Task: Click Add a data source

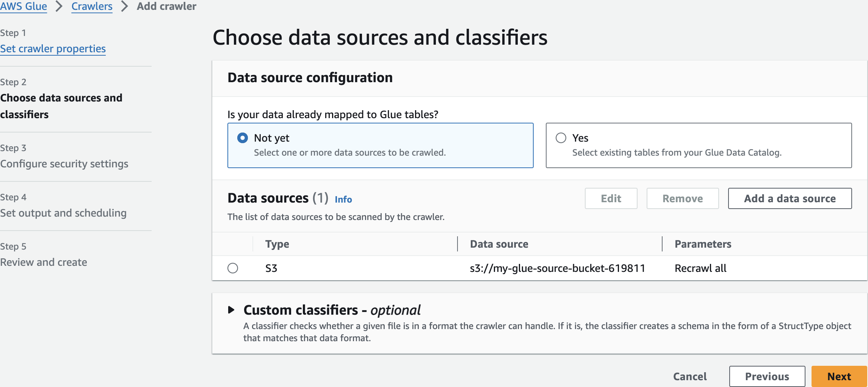Action: pyautogui.click(x=790, y=198)
